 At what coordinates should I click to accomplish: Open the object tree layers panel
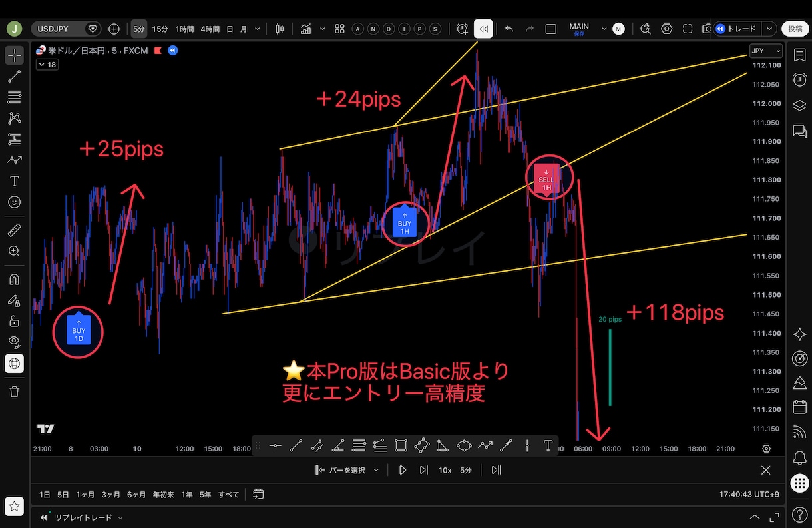799,105
